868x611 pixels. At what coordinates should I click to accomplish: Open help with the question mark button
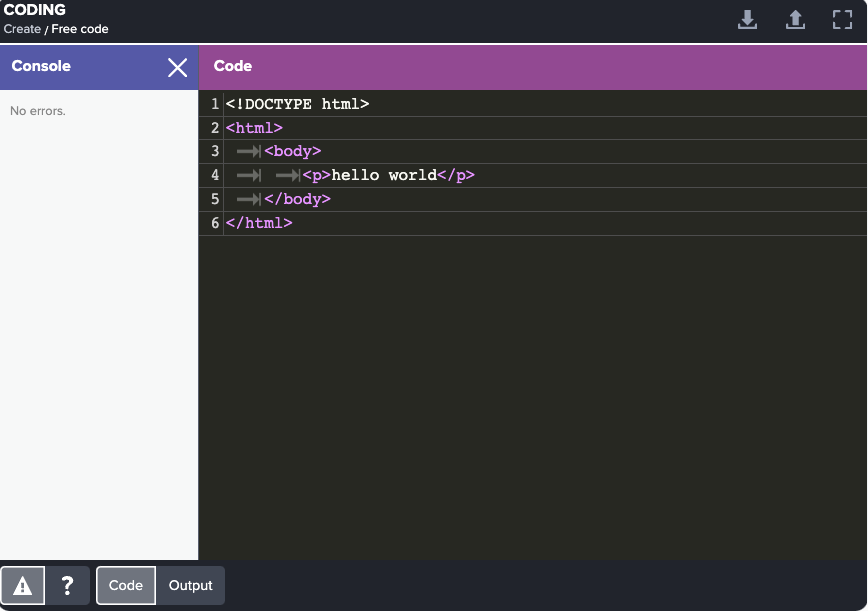pyautogui.click(x=68, y=586)
